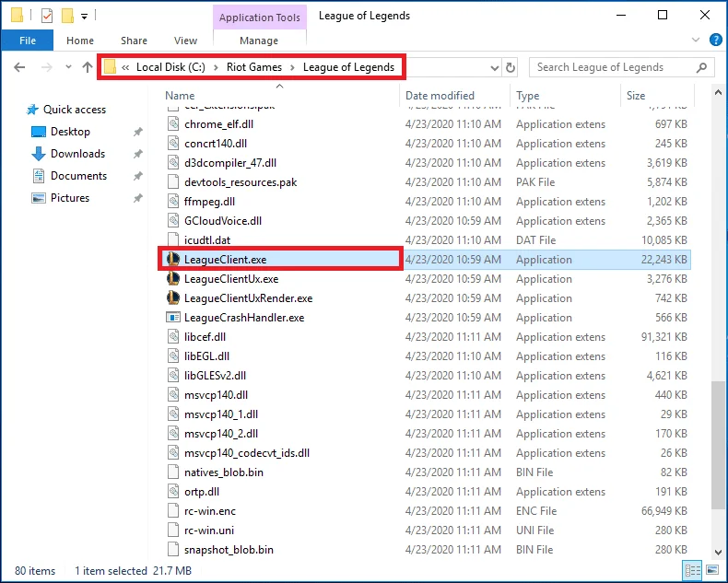Navigate to Riot Games in address bar
728x583 pixels.
point(254,67)
